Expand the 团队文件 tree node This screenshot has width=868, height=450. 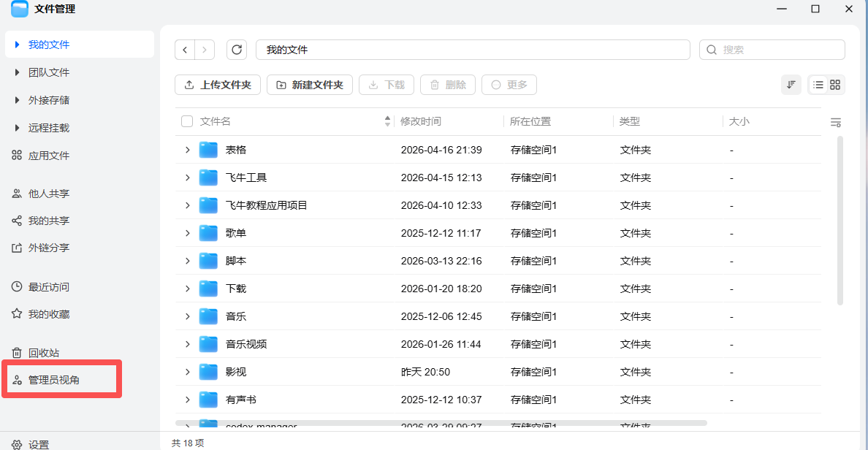tap(18, 72)
